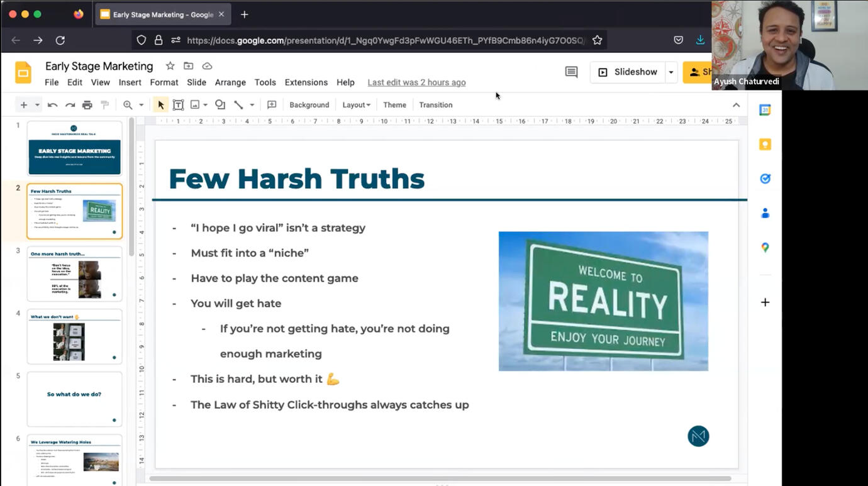Collapse the menus with the chevron arrow
Image resolution: width=868 pixels, height=486 pixels.
coord(736,105)
